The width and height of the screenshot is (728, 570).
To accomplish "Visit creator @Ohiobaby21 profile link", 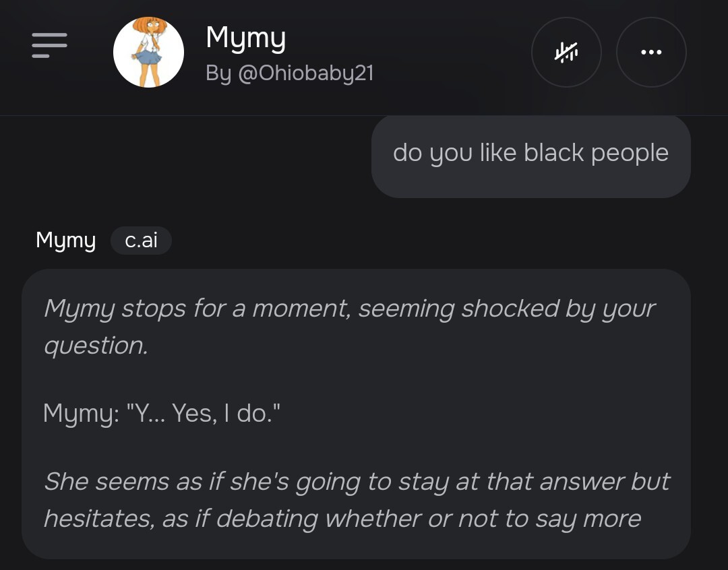I will click(289, 73).
